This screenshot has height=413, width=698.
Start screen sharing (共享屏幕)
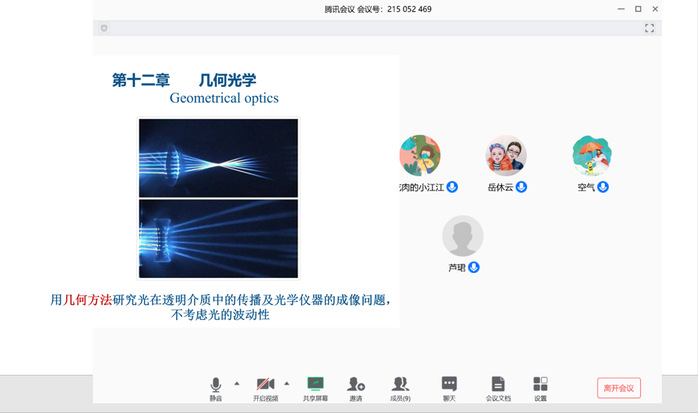315,389
